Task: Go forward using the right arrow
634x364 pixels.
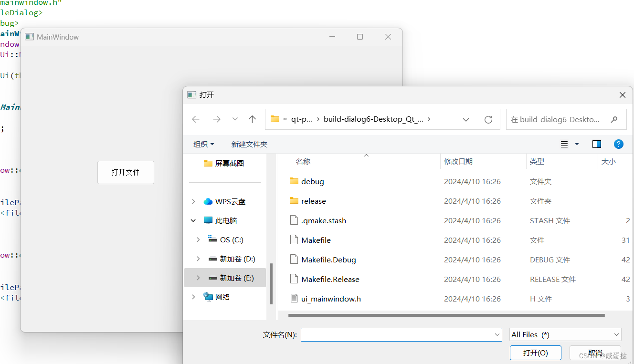Action: (217, 119)
